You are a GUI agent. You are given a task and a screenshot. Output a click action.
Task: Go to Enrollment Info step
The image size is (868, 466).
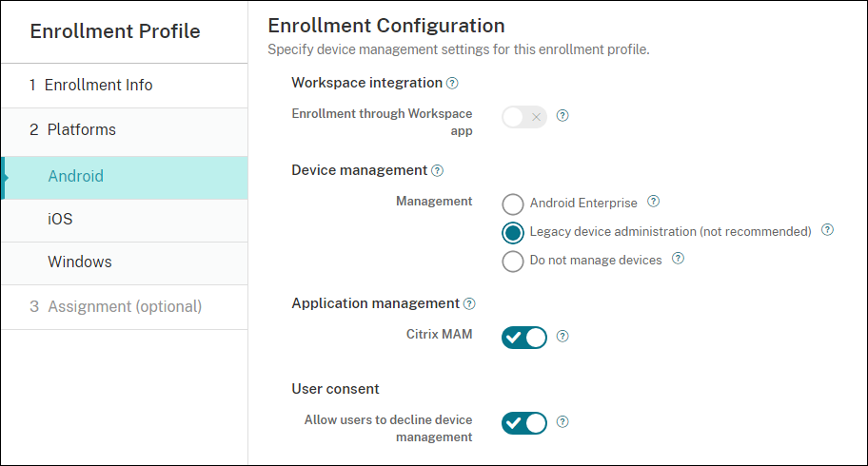99,85
